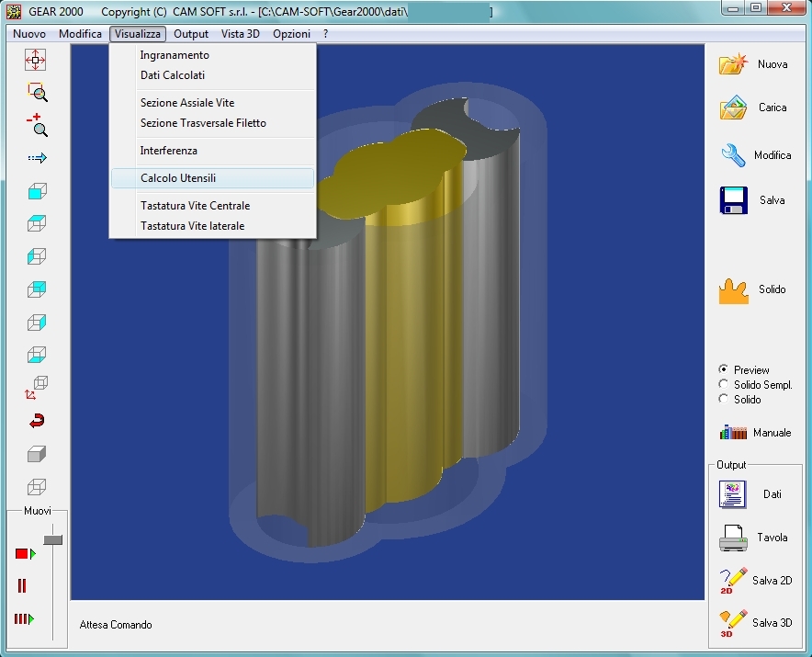
Task: Click the Manuale button label
Action: [773, 433]
